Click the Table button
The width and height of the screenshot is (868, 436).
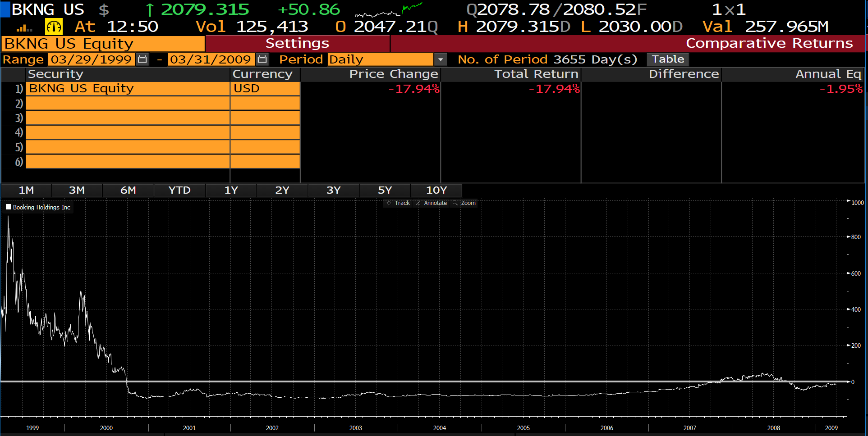pyautogui.click(x=667, y=59)
